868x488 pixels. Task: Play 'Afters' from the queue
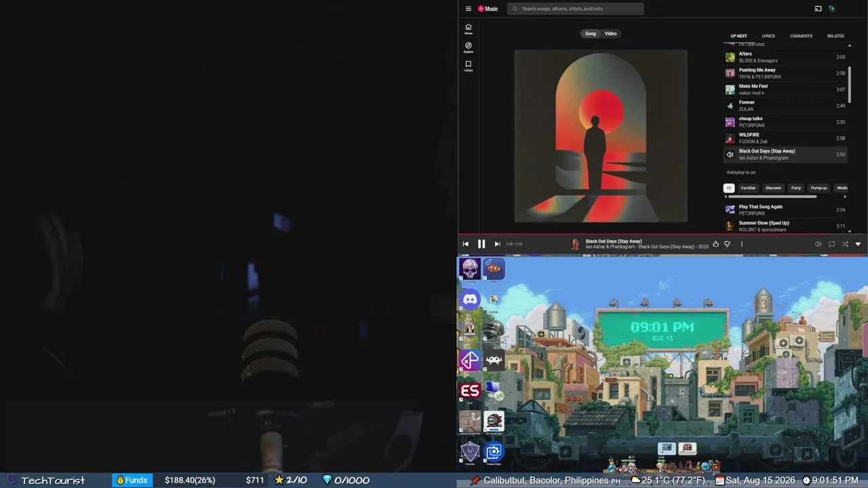tap(785, 57)
